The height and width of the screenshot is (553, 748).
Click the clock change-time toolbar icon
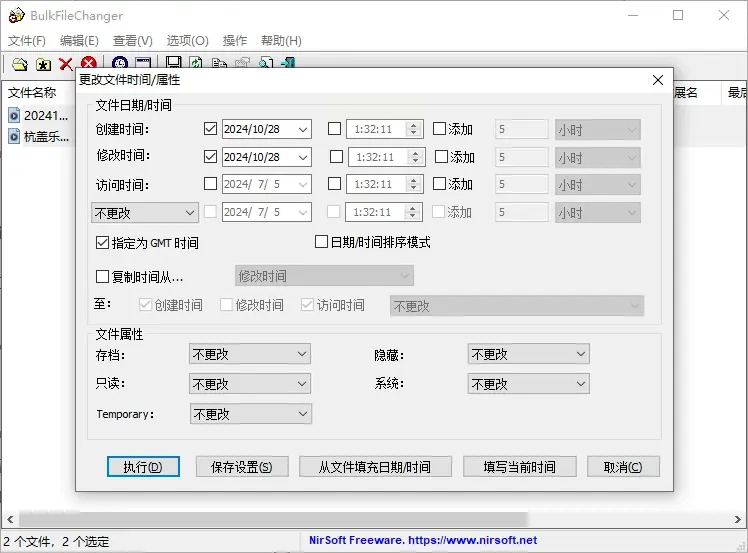click(120, 64)
